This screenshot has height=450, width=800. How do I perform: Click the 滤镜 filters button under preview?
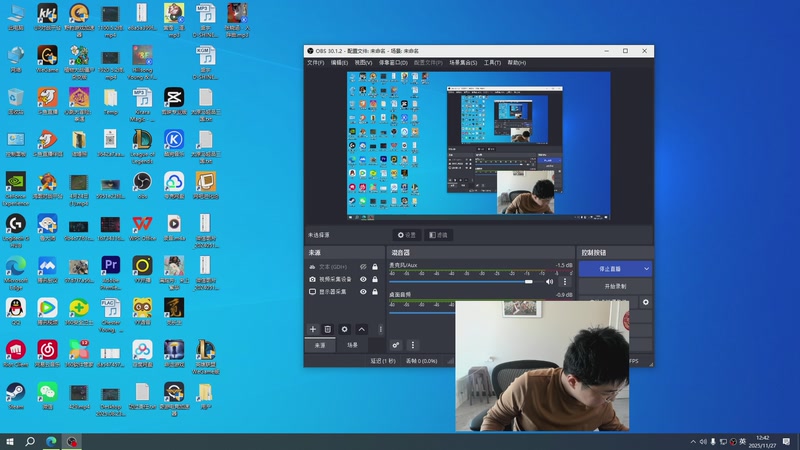tap(438, 235)
